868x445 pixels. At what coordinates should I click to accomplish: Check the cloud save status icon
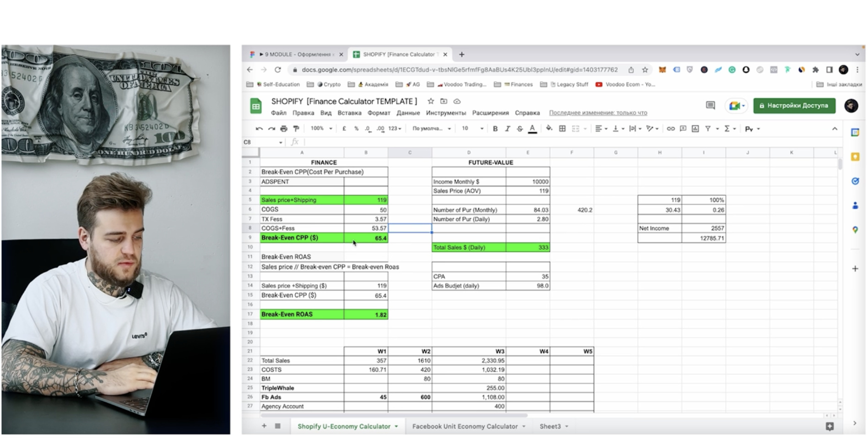coord(457,101)
